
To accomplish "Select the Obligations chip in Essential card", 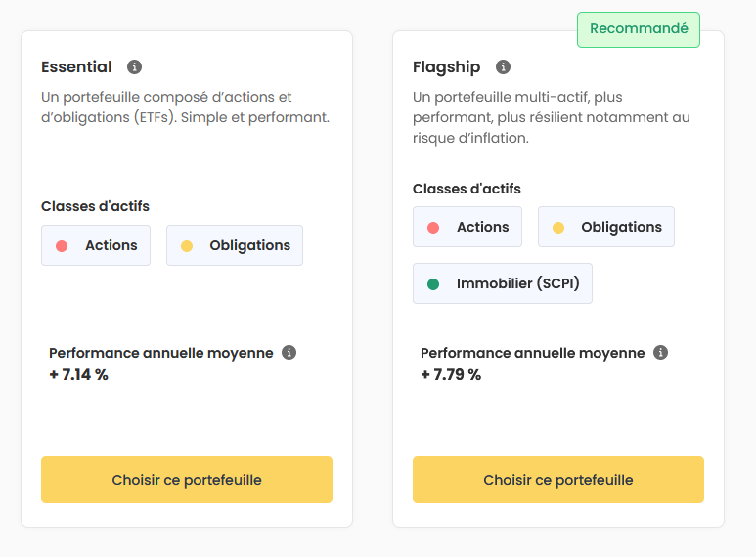I will 235,245.
